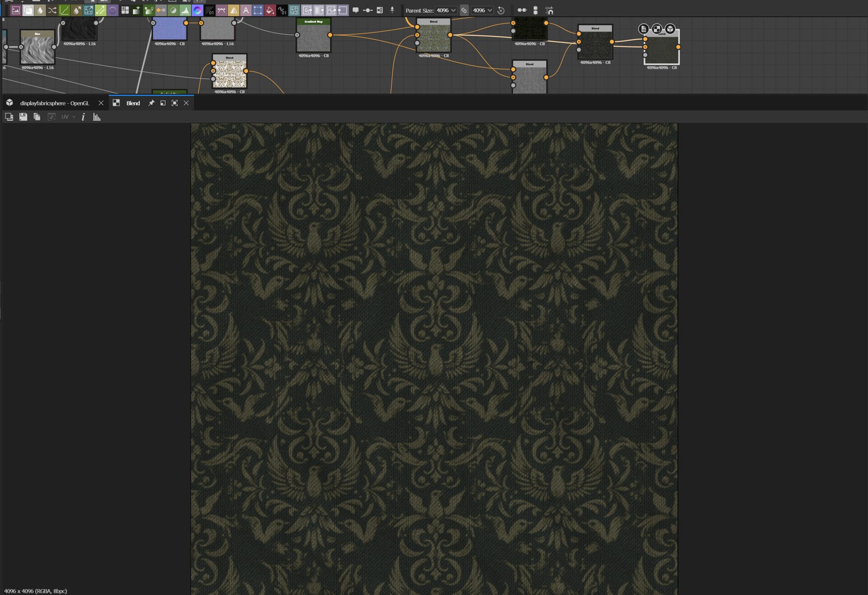Open the Parent Size width dropdown
Image resolution: width=868 pixels, height=595 pixels.
coord(446,10)
